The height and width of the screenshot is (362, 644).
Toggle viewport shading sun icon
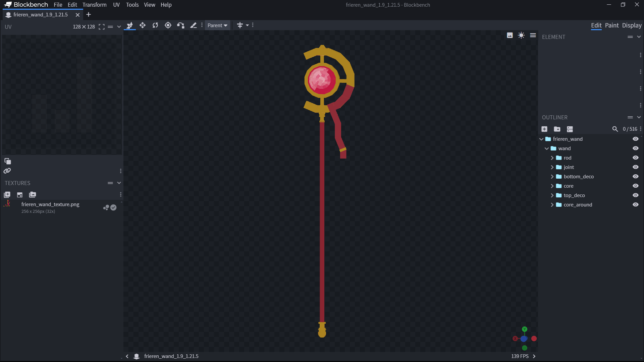(521, 36)
